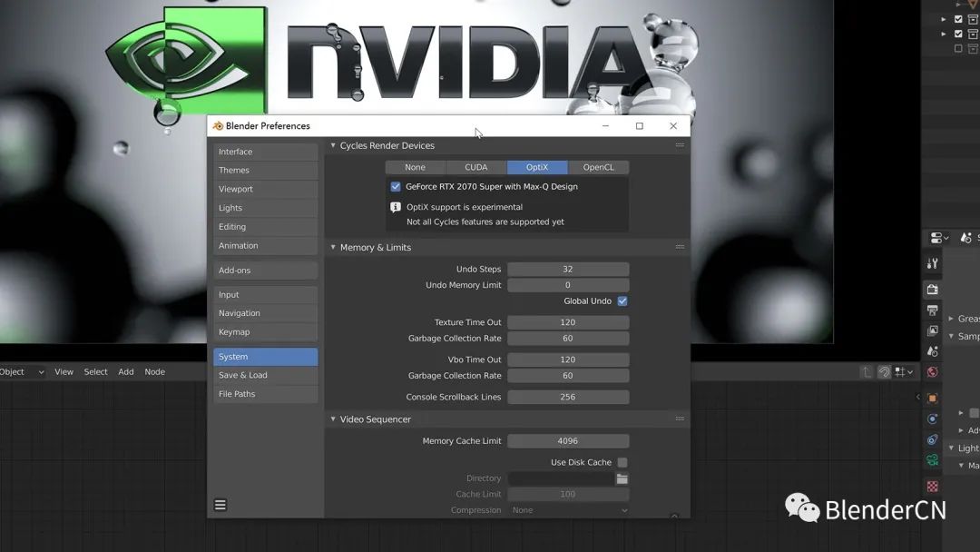This screenshot has height=552, width=980.
Task: Open the Node menu in node editor
Action: [154, 372]
